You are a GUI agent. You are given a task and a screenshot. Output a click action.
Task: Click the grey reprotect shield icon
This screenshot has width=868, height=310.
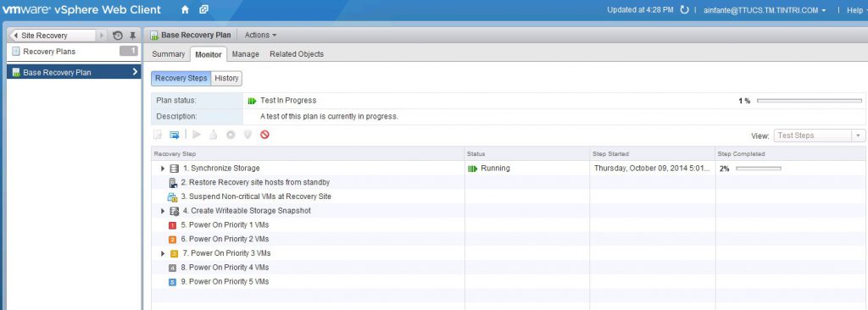(x=248, y=135)
